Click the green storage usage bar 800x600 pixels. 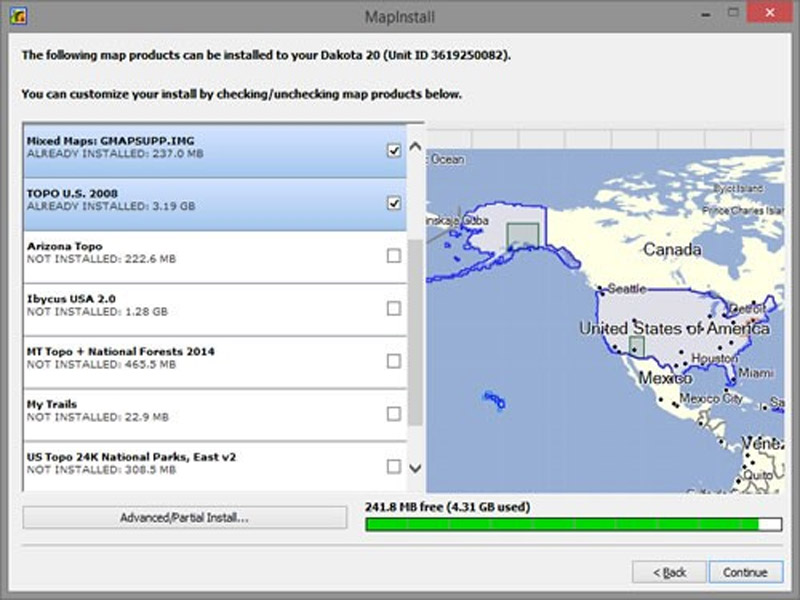560,524
